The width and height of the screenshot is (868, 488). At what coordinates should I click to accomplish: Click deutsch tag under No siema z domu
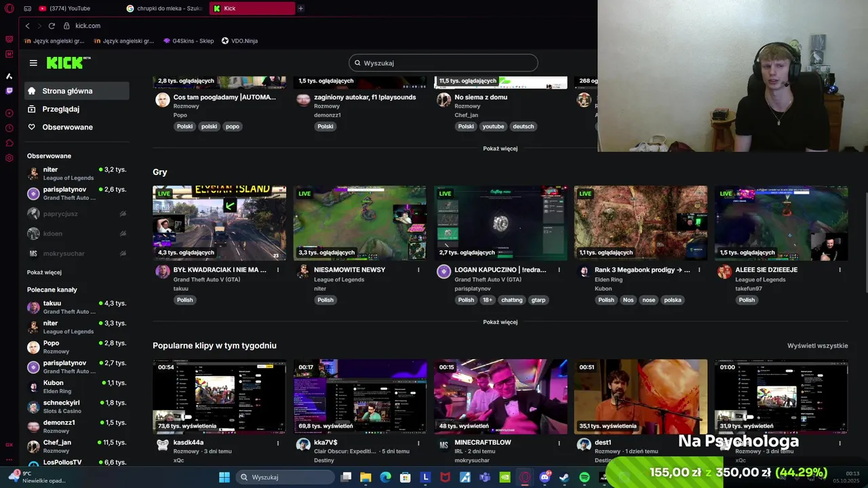[524, 126]
